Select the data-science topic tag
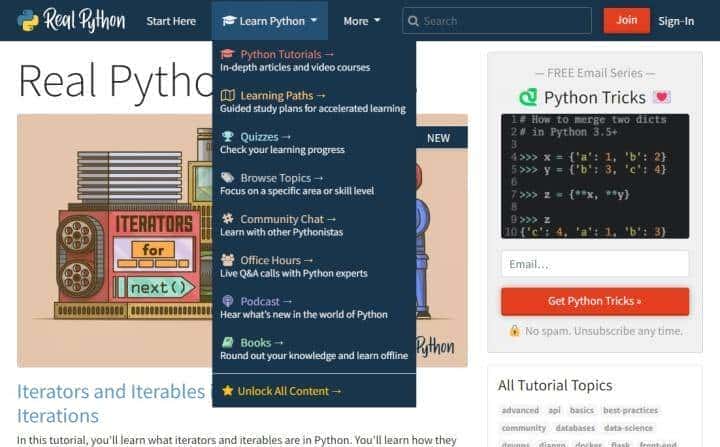This screenshot has width=720, height=447. [628, 428]
